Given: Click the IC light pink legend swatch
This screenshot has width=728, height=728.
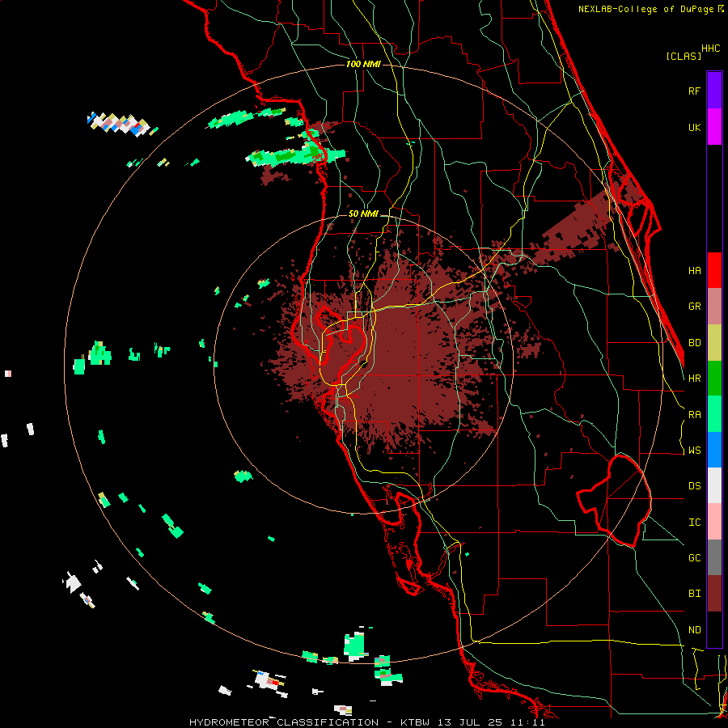Looking at the screenshot, I should 714,522.
